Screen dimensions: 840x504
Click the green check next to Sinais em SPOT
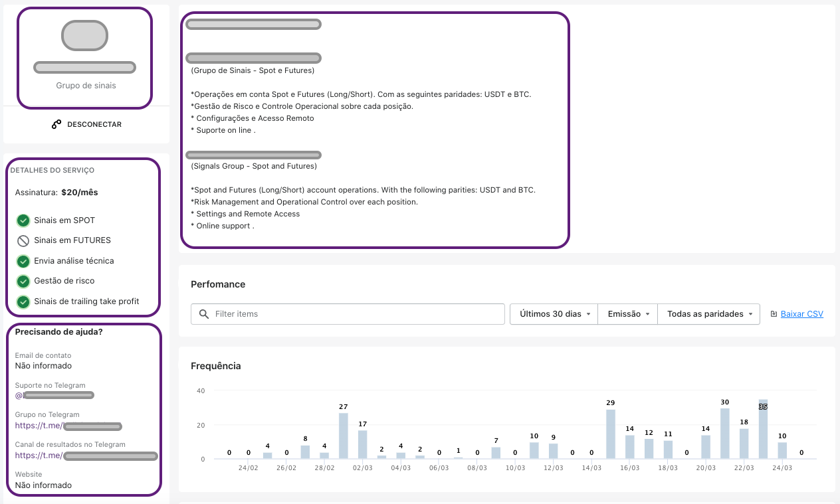click(23, 220)
